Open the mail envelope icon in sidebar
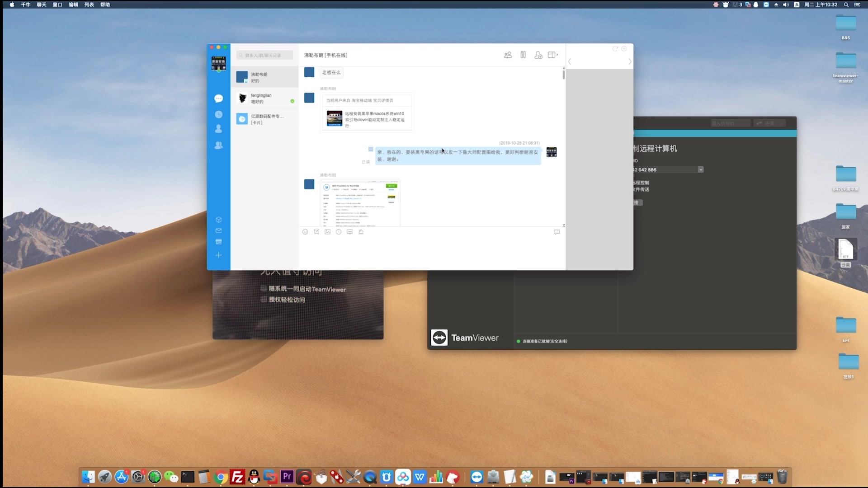Image resolution: width=868 pixels, height=488 pixels. [218, 231]
